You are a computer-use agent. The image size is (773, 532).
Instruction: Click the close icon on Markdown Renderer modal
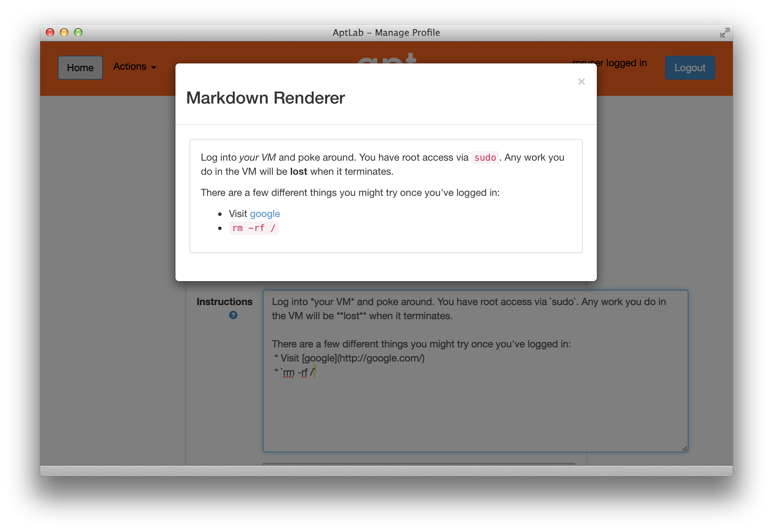click(582, 82)
